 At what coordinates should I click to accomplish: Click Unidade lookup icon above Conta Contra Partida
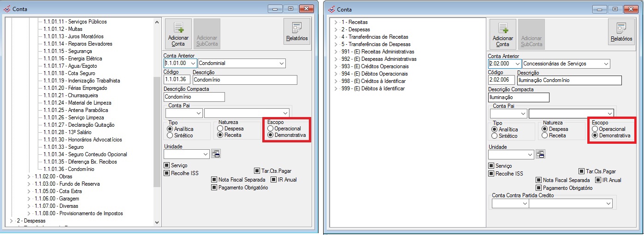[540, 154]
